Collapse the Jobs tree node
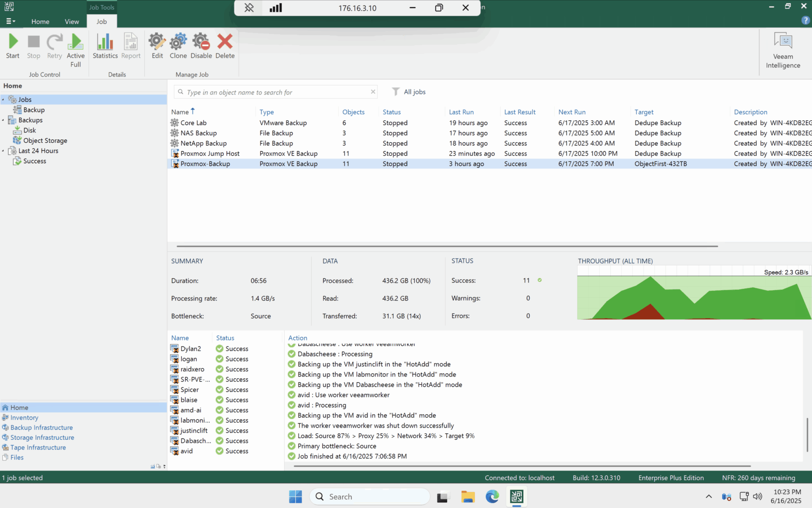 [3, 100]
